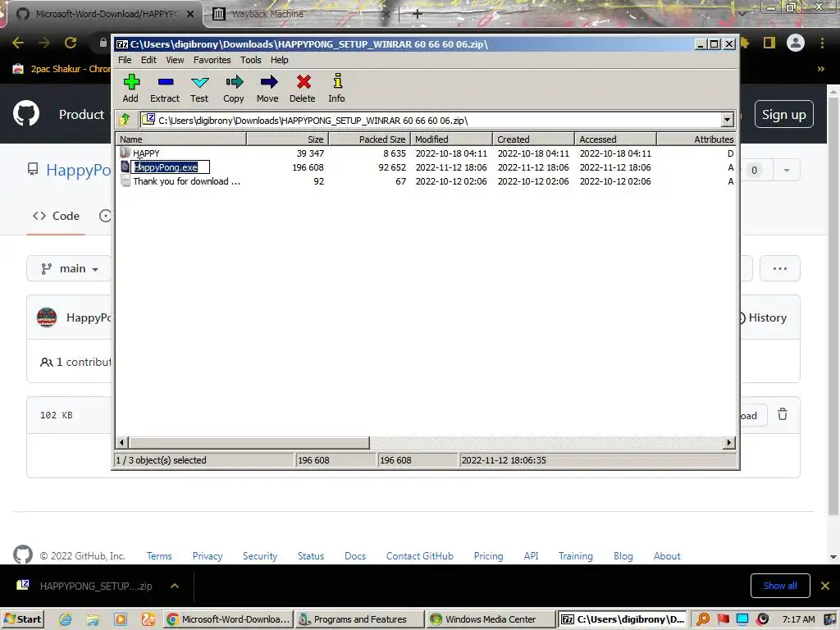This screenshot has height=630, width=840.
Task: Click Show all downloads button
Action: (780, 586)
